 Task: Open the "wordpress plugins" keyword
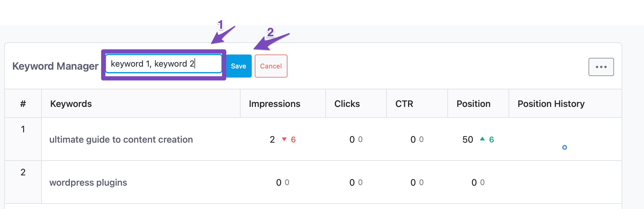pyautogui.click(x=88, y=183)
